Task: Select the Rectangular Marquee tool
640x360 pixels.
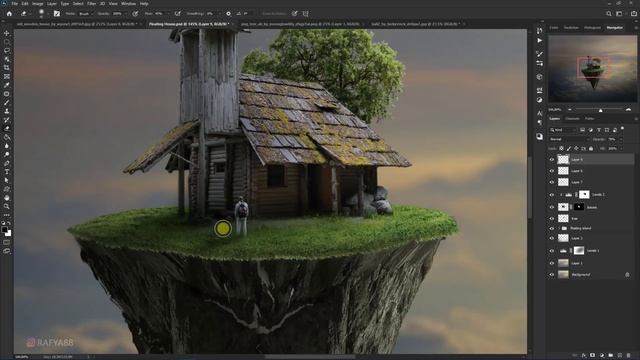Action: point(7,42)
